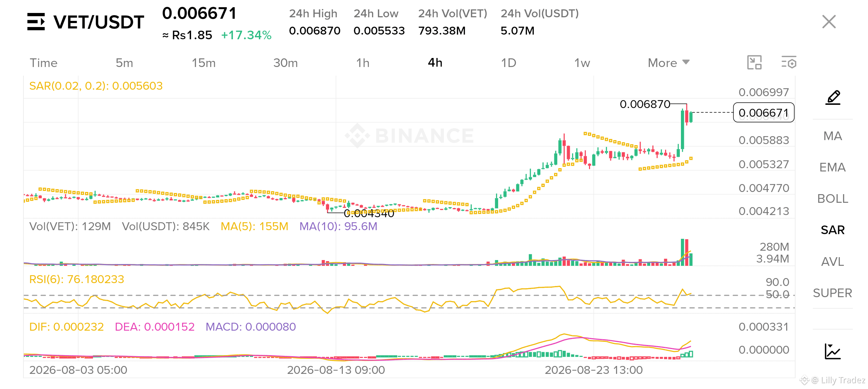Click the RSI(6): 76.180233 label
The width and height of the screenshot is (868, 389).
pyautogui.click(x=77, y=279)
